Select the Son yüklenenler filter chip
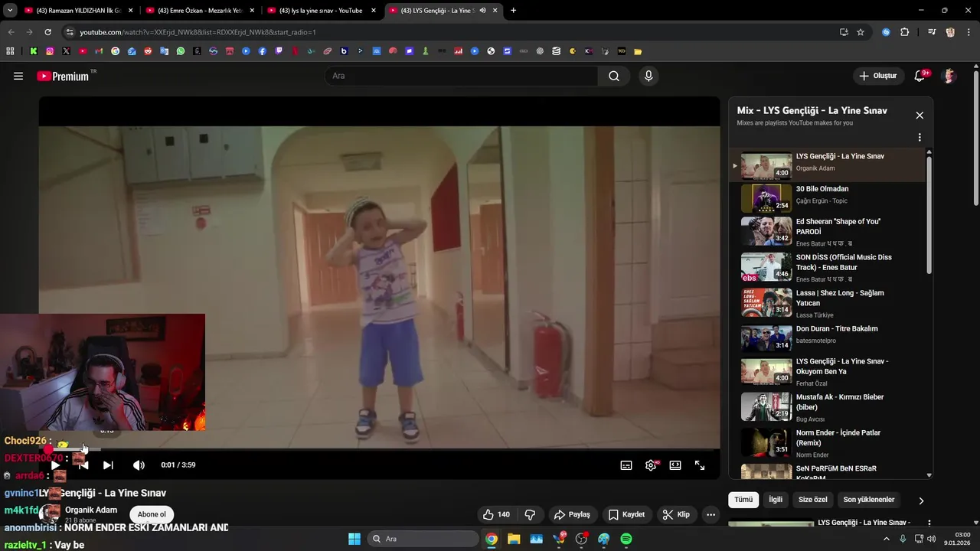Image resolution: width=980 pixels, height=551 pixels. pyautogui.click(x=869, y=500)
